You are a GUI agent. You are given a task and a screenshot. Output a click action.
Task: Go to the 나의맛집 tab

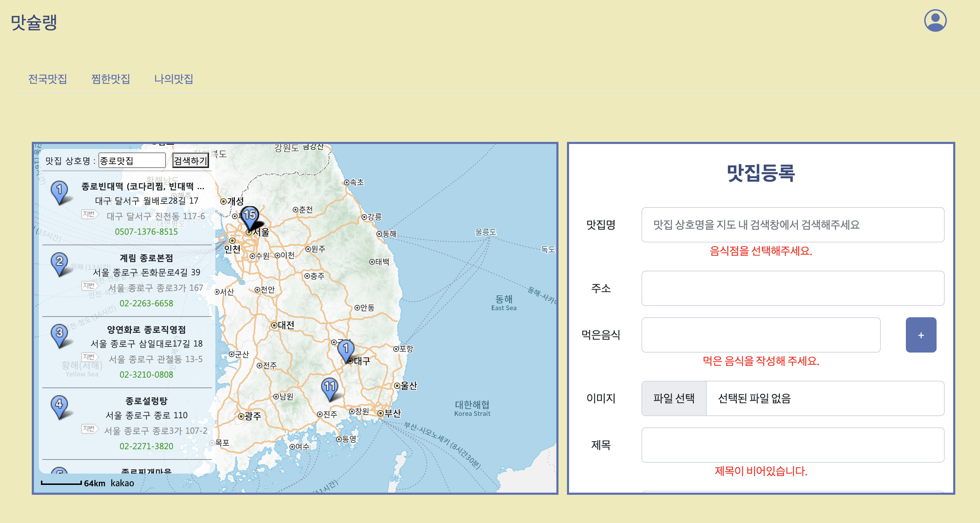click(173, 79)
